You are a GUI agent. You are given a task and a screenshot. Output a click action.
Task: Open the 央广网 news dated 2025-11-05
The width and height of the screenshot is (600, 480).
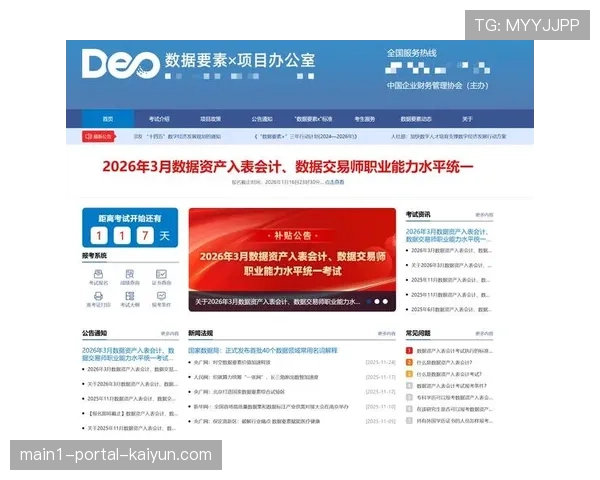257,421
